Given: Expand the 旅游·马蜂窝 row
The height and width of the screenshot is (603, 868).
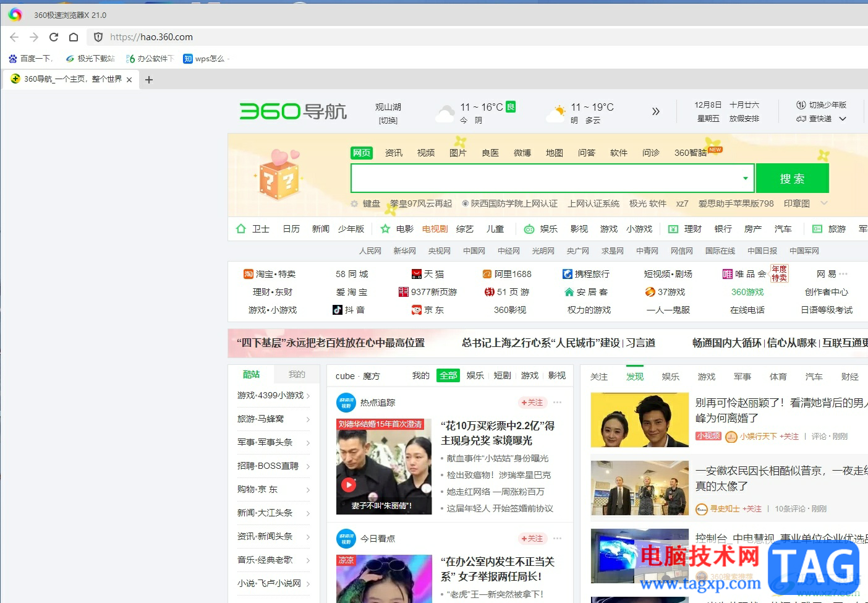Looking at the screenshot, I should point(308,419).
